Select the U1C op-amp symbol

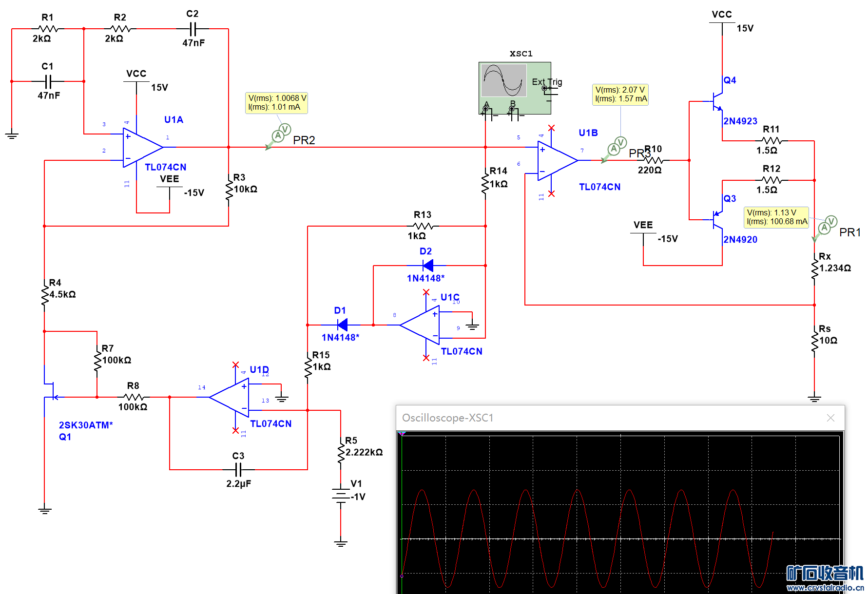tap(420, 325)
